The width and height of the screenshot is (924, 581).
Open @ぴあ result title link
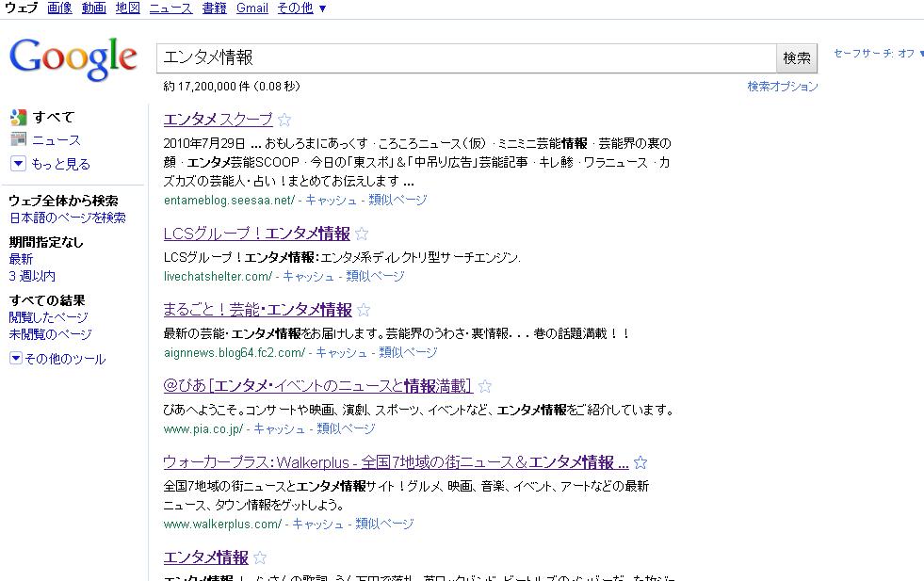click(x=318, y=386)
